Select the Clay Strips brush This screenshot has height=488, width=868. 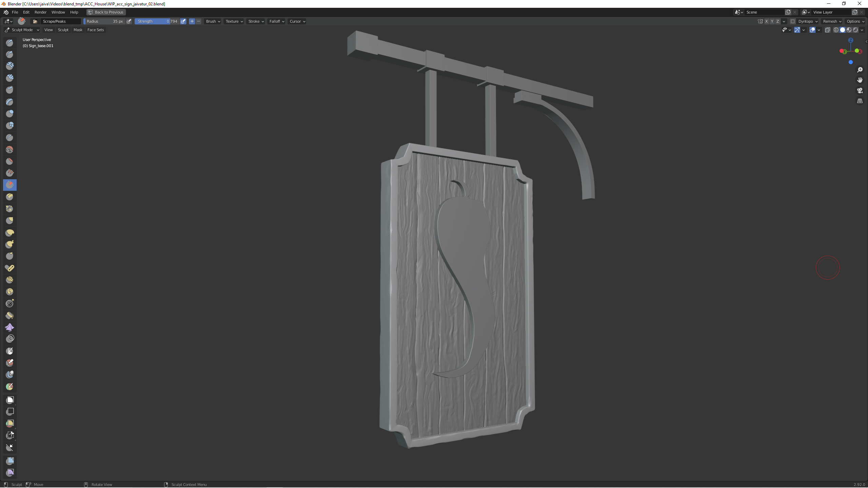tap(9, 78)
